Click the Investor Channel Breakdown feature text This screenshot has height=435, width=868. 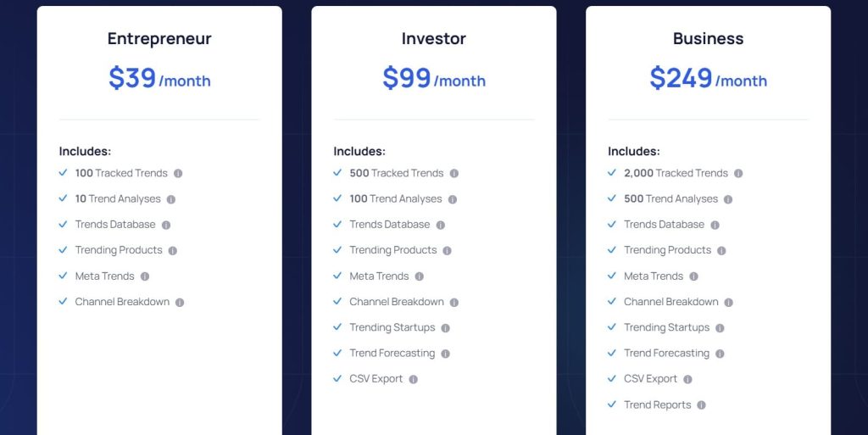(x=397, y=302)
